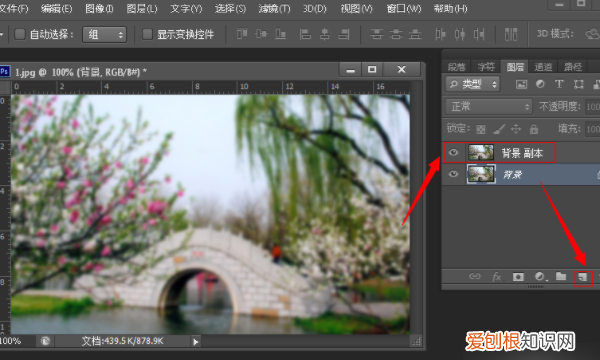Click the 图层 layers tab
600x360 pixels.
[x=515, y=67]
